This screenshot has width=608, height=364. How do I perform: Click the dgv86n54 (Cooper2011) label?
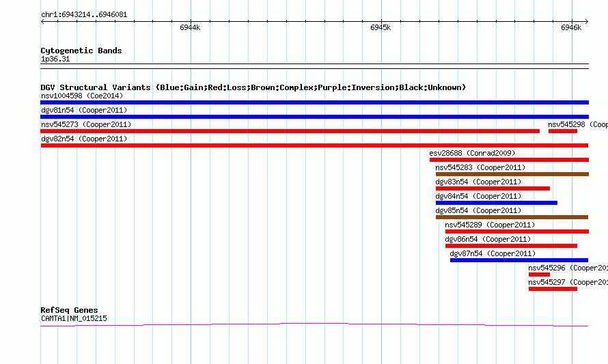click(488, 239)
